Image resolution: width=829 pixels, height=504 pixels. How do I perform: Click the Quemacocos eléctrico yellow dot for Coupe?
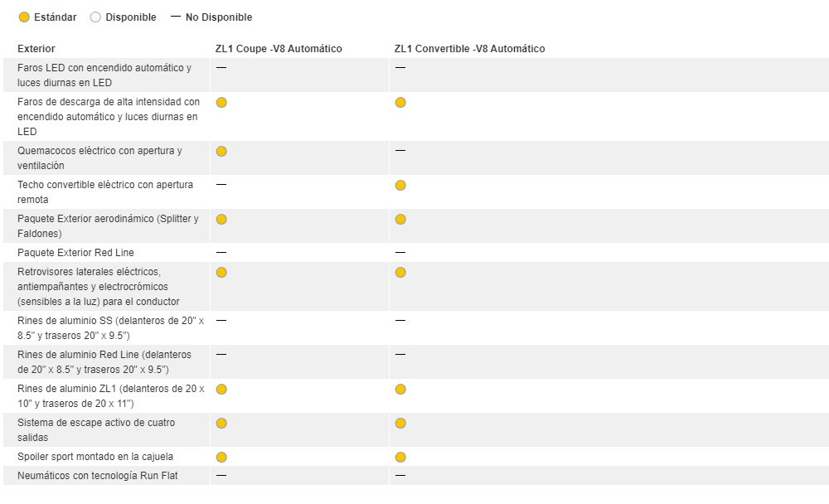point(221,152)
